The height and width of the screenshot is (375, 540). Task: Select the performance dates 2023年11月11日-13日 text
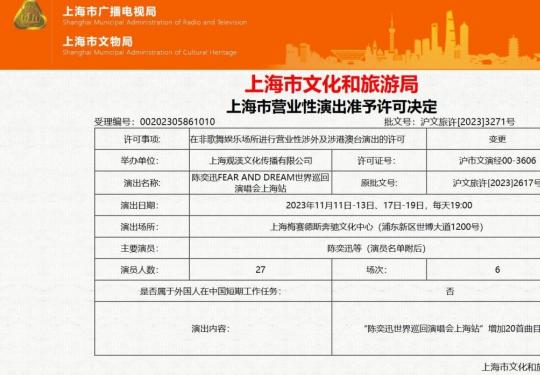tap(379, 206)
